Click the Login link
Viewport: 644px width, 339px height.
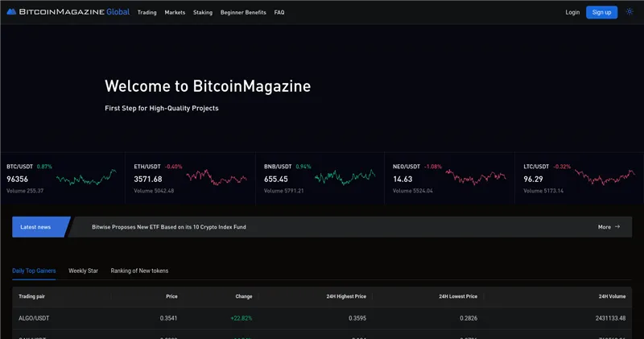click(x=572, y=12)
